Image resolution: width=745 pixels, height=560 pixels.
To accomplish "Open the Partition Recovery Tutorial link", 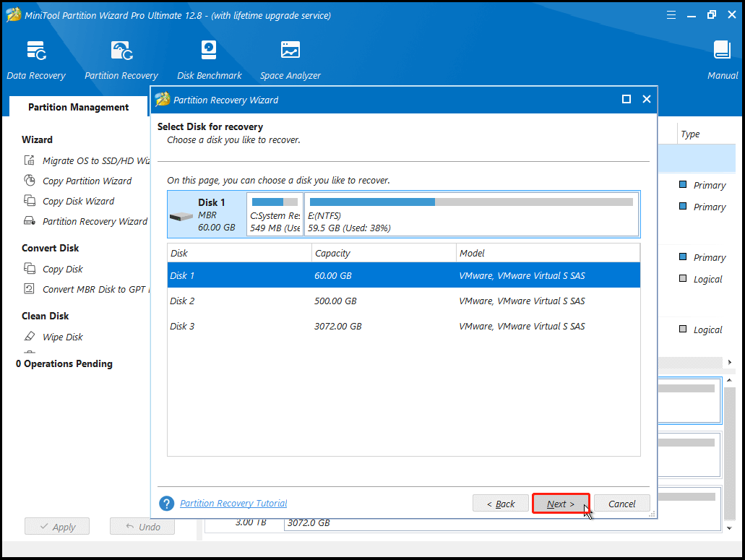I will pyautogui.click(x=233, y=504).
